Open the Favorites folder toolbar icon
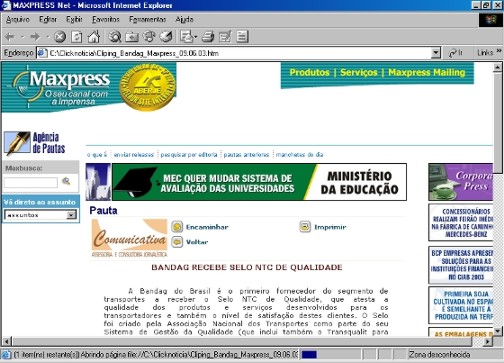 tap(132, 37)
